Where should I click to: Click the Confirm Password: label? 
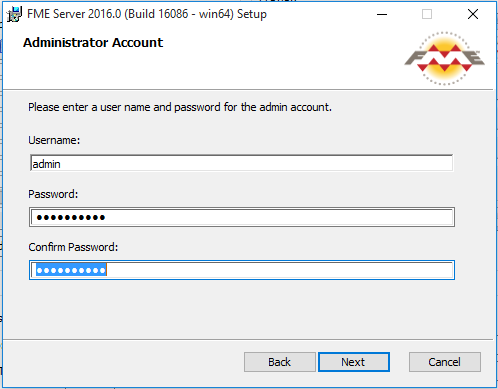73,247
